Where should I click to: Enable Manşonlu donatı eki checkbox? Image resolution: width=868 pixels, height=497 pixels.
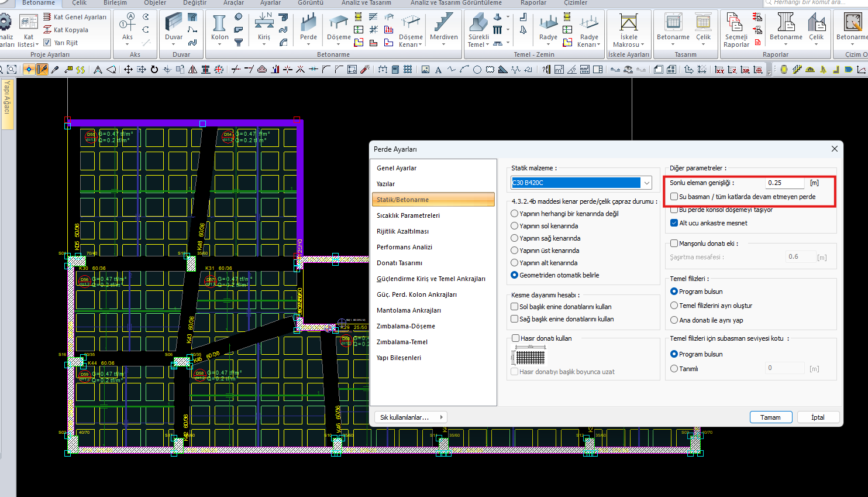(x=674, y=243)
